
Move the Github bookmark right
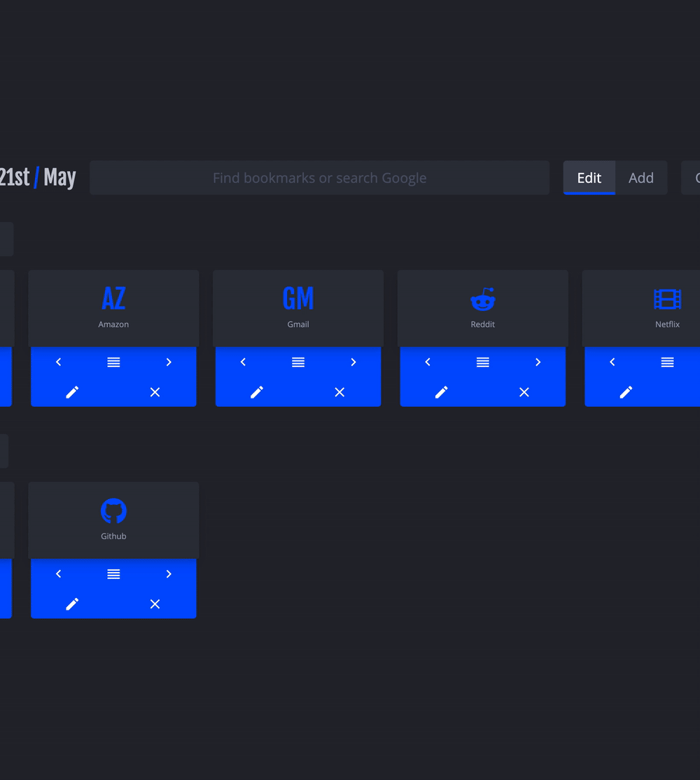click(x=169, y=574)
